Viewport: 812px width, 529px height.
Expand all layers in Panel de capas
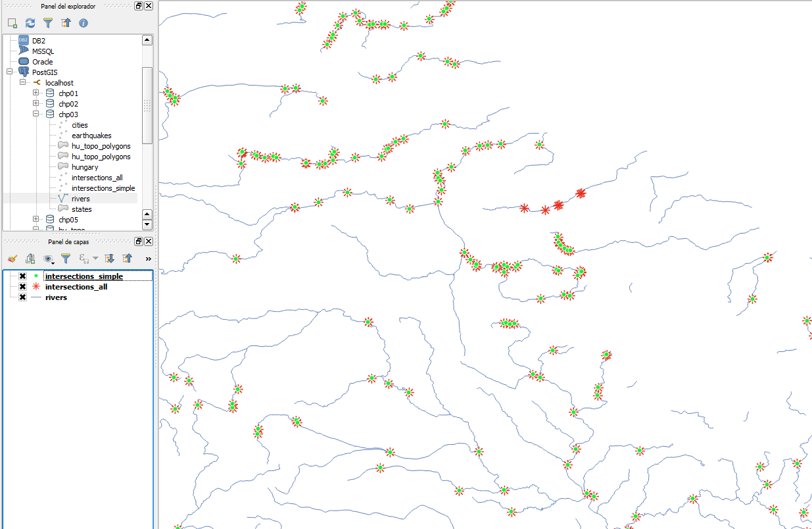[x=110, y=259]
